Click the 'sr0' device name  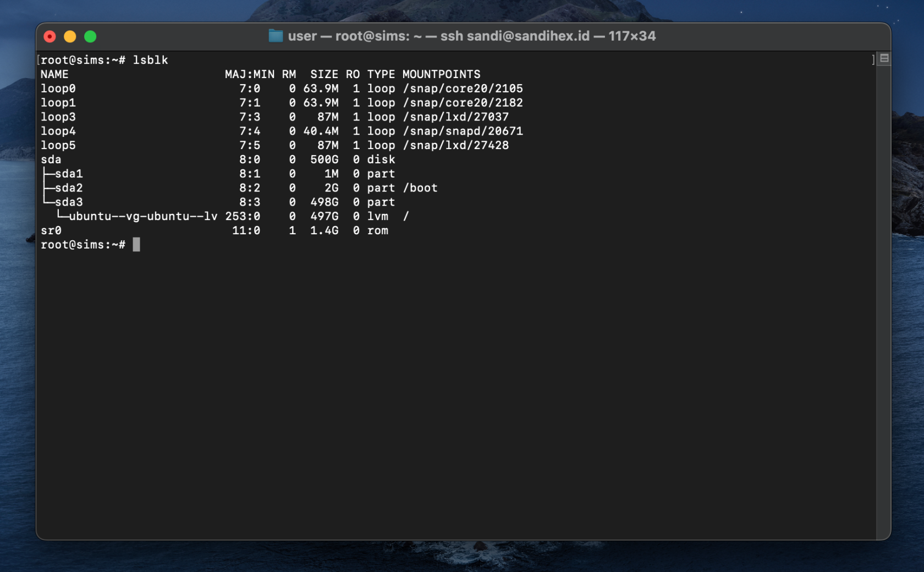point(51,231)
